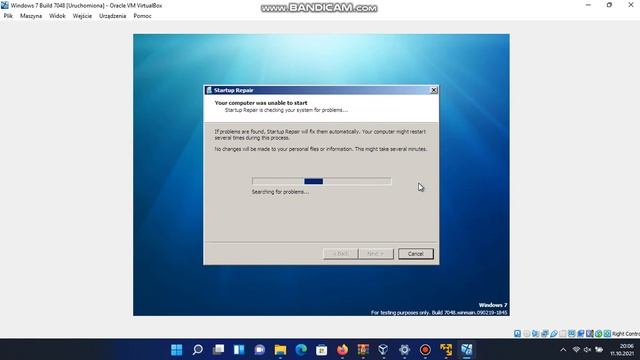Click the VirtualBox mouse integration indicator
The image size is (640, 360).
click(x=598, y=333)
